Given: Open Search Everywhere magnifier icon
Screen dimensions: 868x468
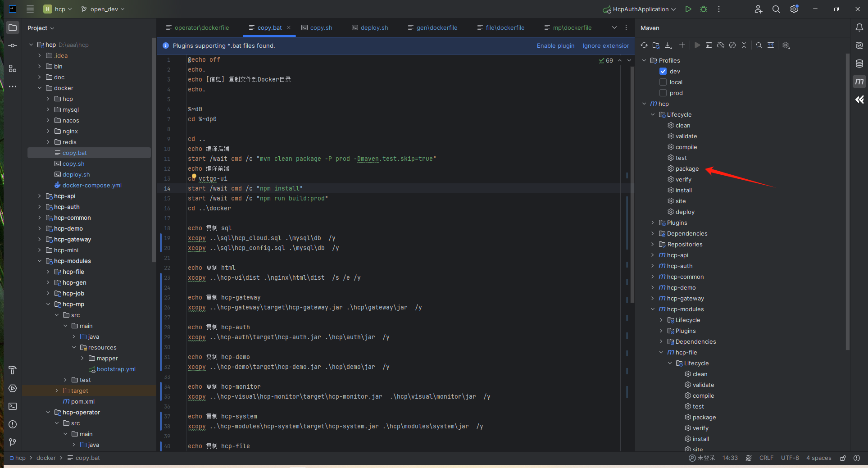Looking at the screenshot, I should (776, 9).
